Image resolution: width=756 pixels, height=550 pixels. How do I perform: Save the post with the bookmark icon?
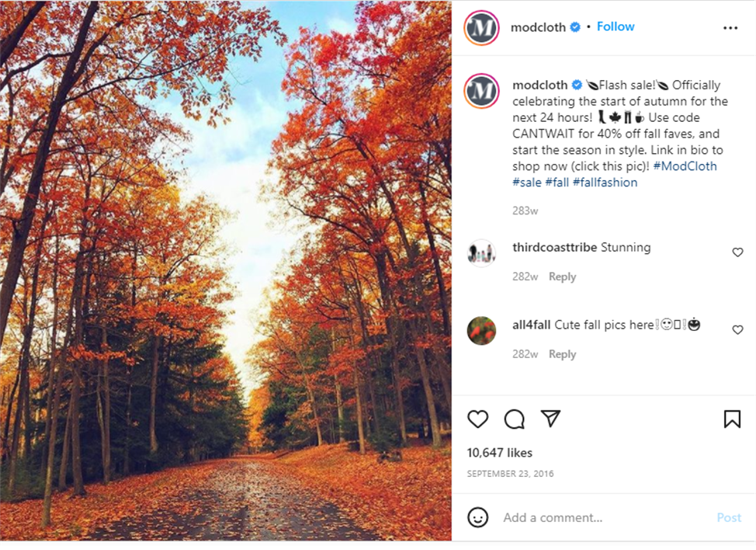click(732, 419)
